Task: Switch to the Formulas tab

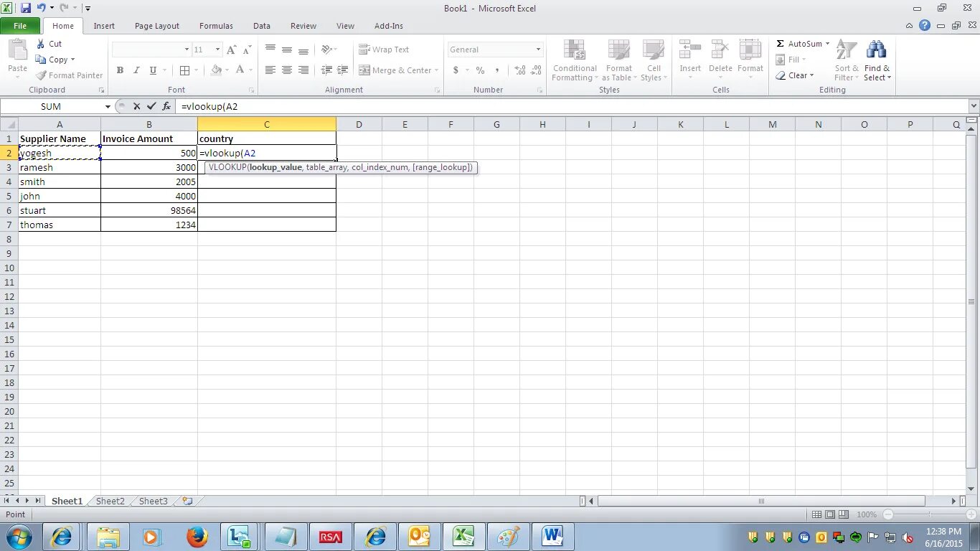Action: click(216, 26)
